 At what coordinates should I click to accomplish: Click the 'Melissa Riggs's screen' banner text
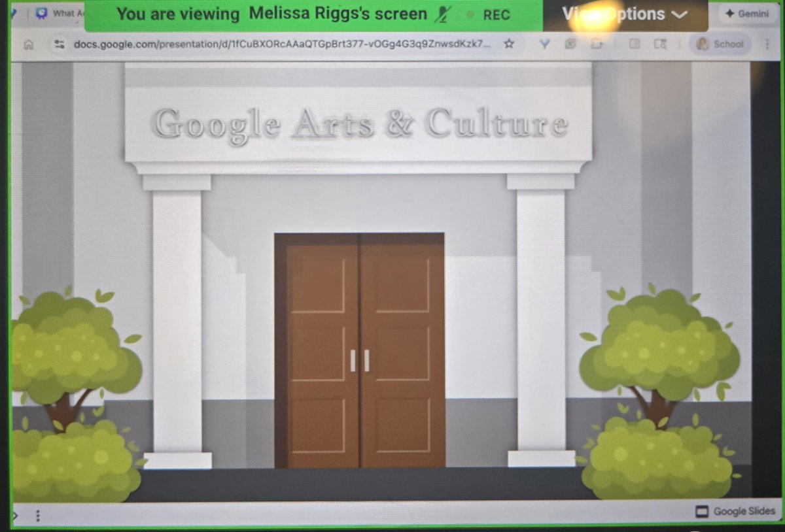click(338, 14)
